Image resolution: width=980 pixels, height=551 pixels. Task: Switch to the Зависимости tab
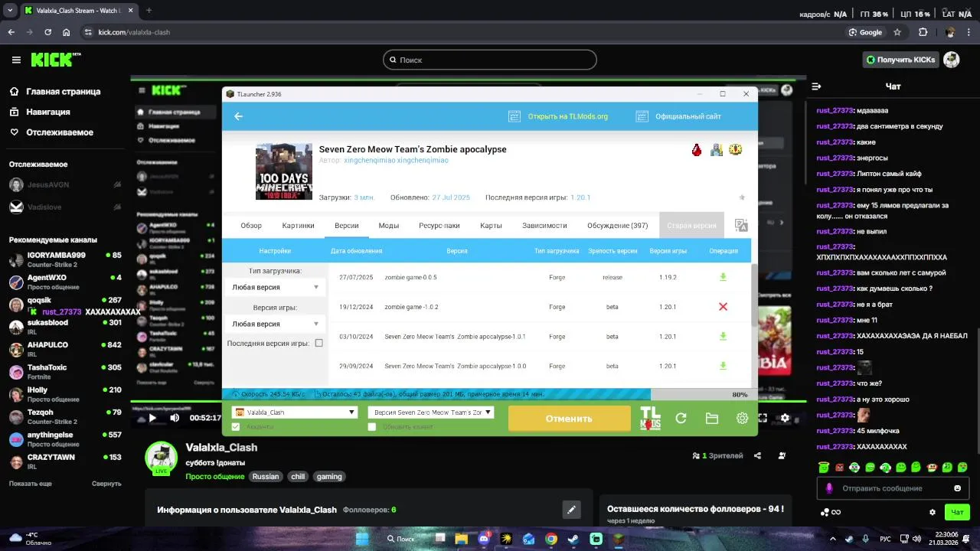pyautogui.click(x=544, y=226)
